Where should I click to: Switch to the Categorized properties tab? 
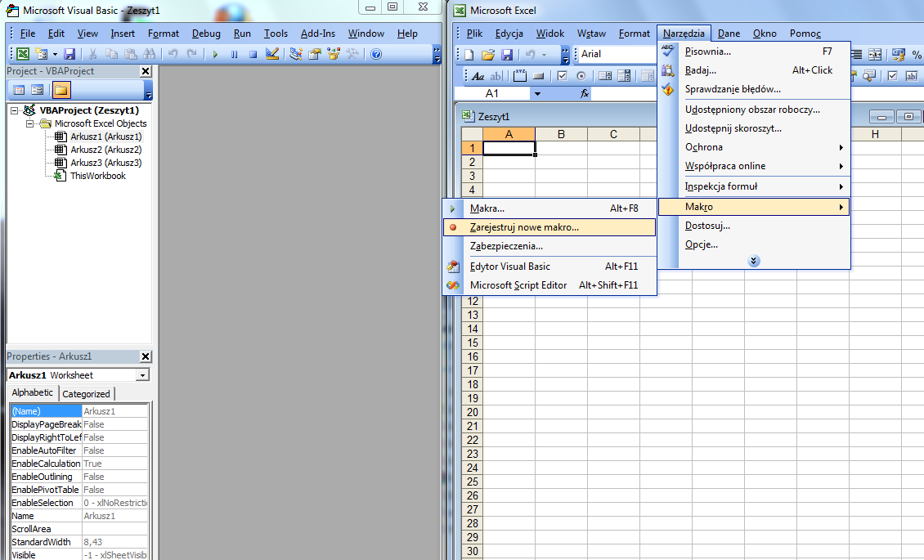[x=87, y=392]
